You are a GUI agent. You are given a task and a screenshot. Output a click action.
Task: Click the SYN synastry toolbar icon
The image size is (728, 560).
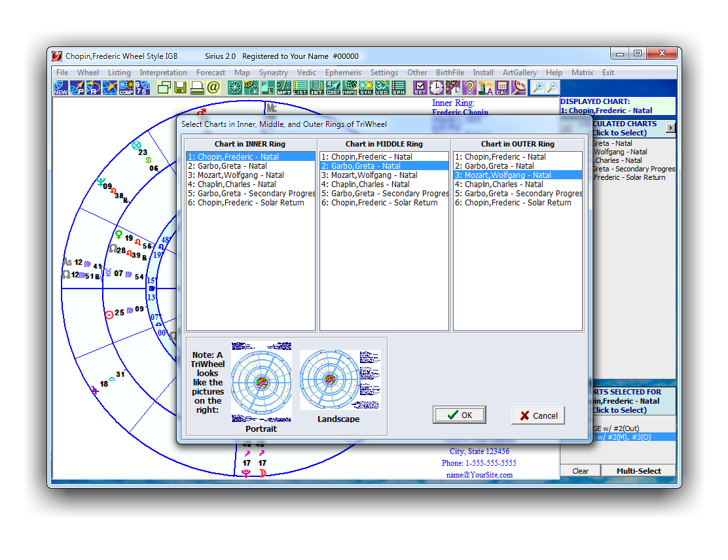point(366,87)
